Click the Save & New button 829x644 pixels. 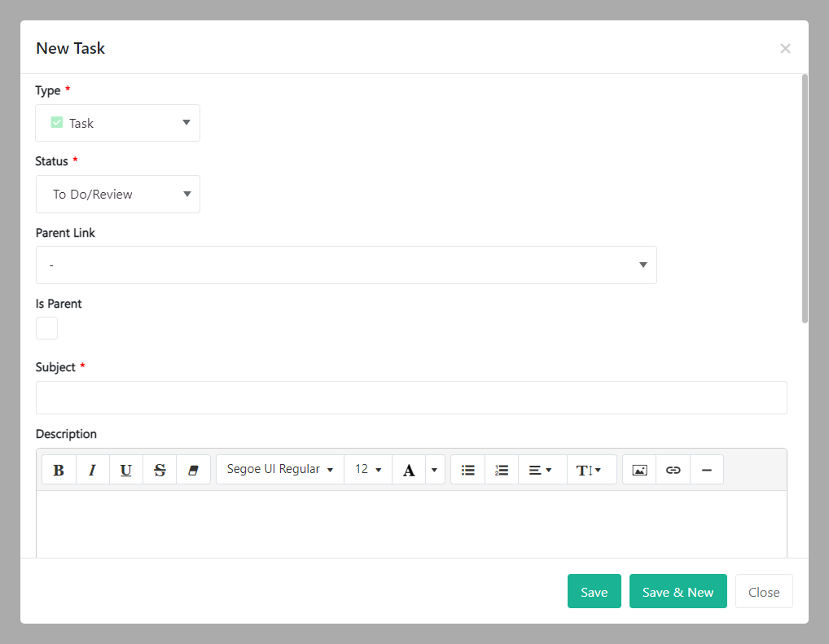tap(678, 592)
